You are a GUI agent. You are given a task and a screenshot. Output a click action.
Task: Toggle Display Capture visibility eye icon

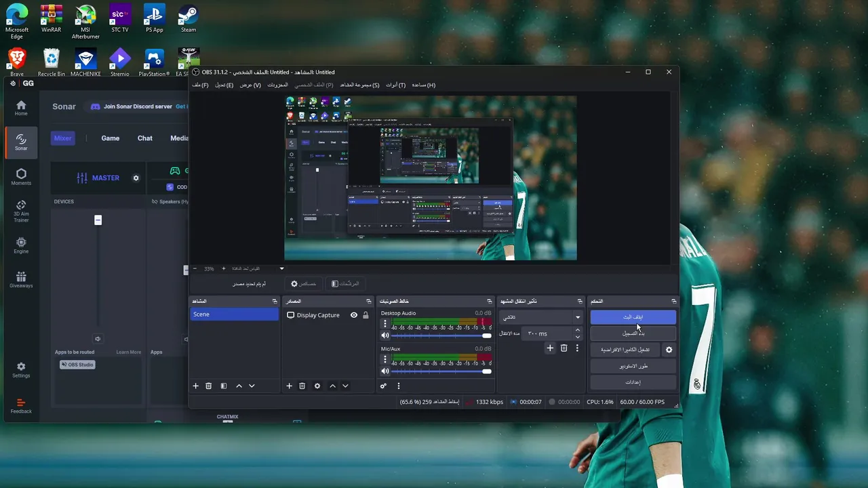pyautogui.click(x=354, y=315)
